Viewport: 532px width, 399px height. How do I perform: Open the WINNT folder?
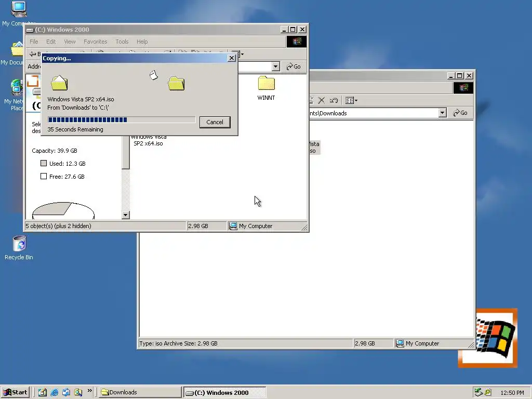266,88
